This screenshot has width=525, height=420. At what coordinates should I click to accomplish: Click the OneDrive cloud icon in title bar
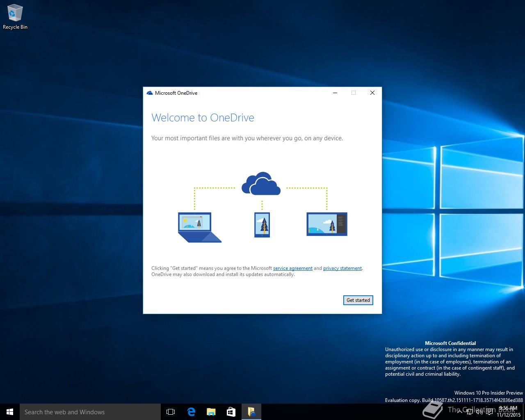click(x=150, y=93)
